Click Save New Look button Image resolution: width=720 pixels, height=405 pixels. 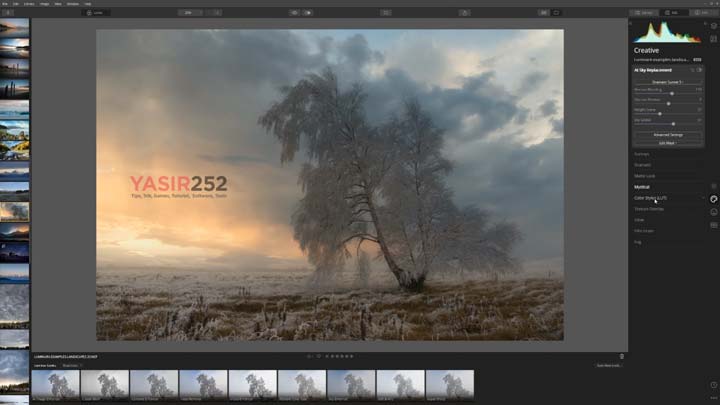pos(609,366)
